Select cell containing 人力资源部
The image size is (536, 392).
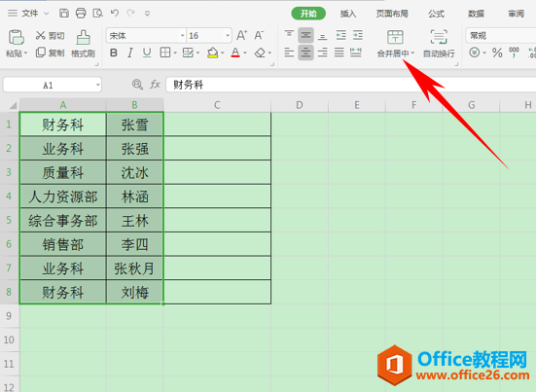click(63, 196)
